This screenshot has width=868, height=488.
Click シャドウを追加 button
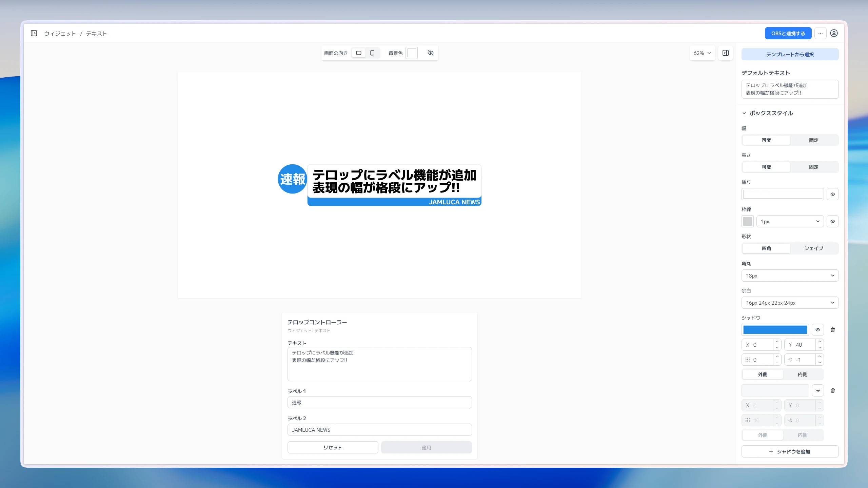(790, 451)
